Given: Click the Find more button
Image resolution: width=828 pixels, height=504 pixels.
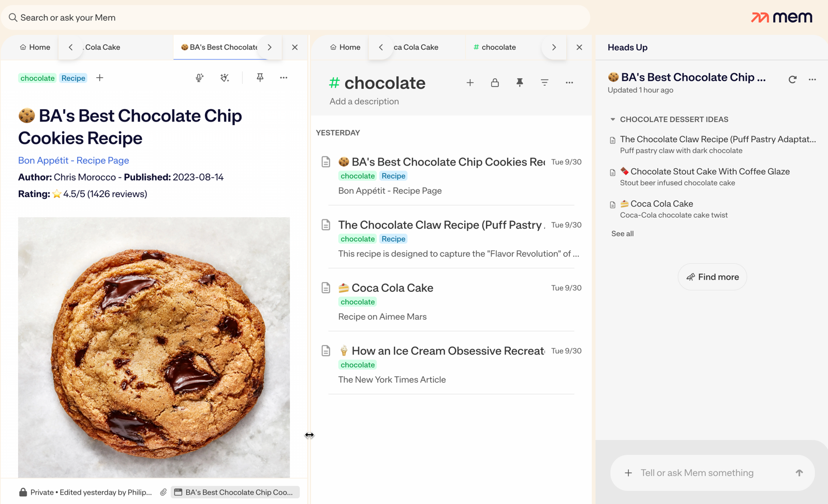Looking at the screenshot, I should 712,277.
